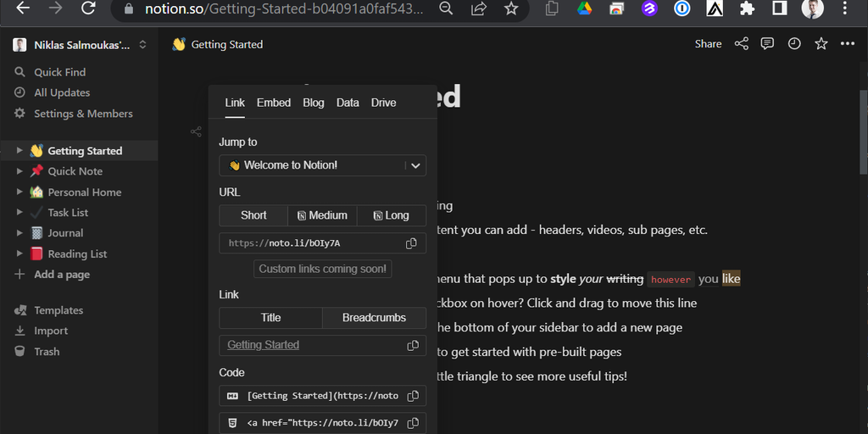Open page comments from top bar
868x434 pixels.
pyautogui.click(x=767, y=44)
